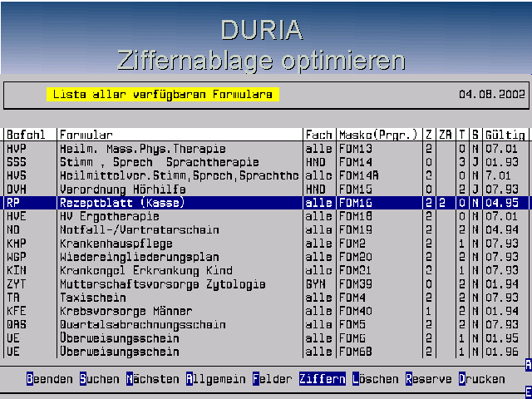
Task: Click validity value 01.96
Action: point(502,352)
